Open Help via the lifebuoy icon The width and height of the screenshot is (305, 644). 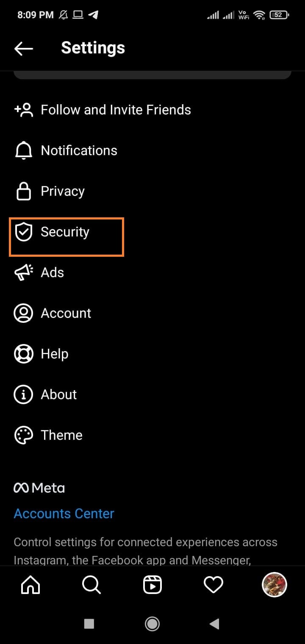23,353
